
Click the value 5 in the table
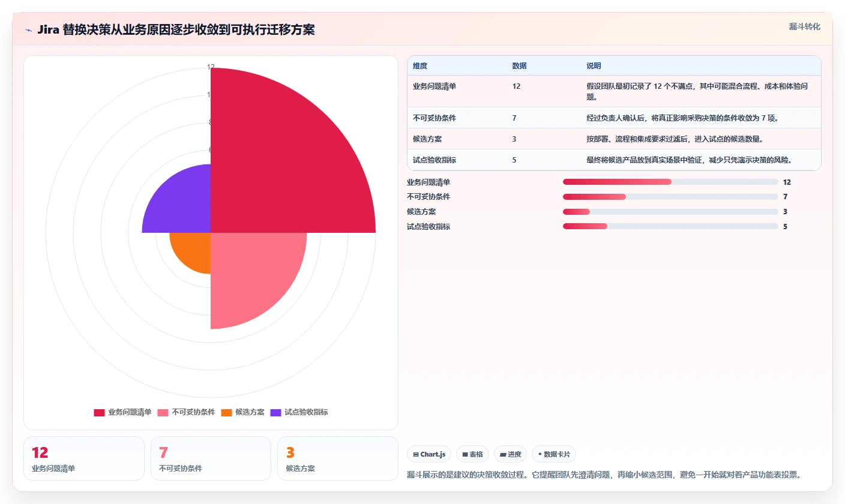[514, 160]
